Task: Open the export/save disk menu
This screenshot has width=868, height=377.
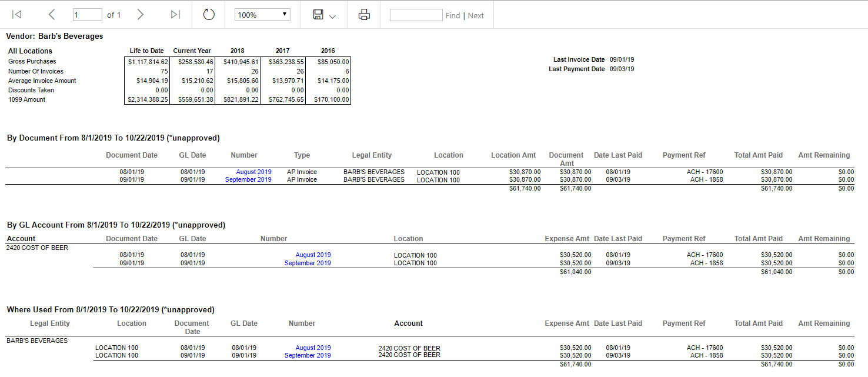Action: click(x=324, y=15)
